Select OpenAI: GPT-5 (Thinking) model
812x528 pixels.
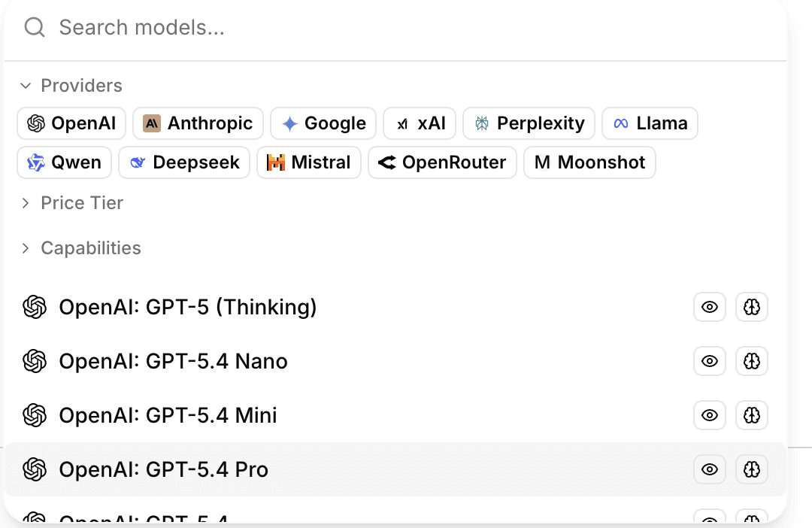point(188,307)
